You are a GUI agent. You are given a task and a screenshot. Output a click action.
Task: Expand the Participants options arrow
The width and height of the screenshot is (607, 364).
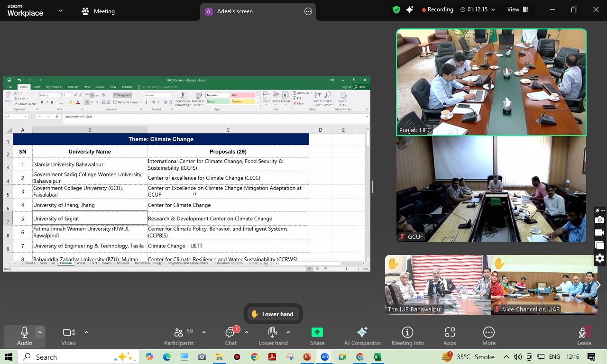coord(204,332)
